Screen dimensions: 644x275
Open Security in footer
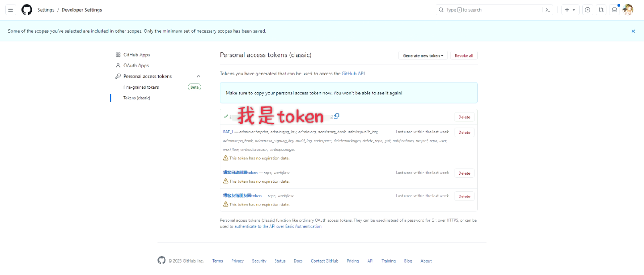click(x=259, y=261)
